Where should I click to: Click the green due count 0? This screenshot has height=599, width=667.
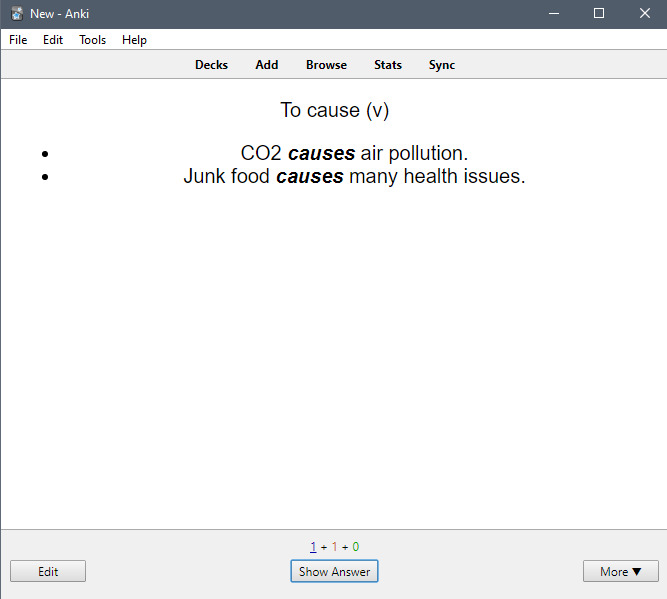(x=356, y=547)
